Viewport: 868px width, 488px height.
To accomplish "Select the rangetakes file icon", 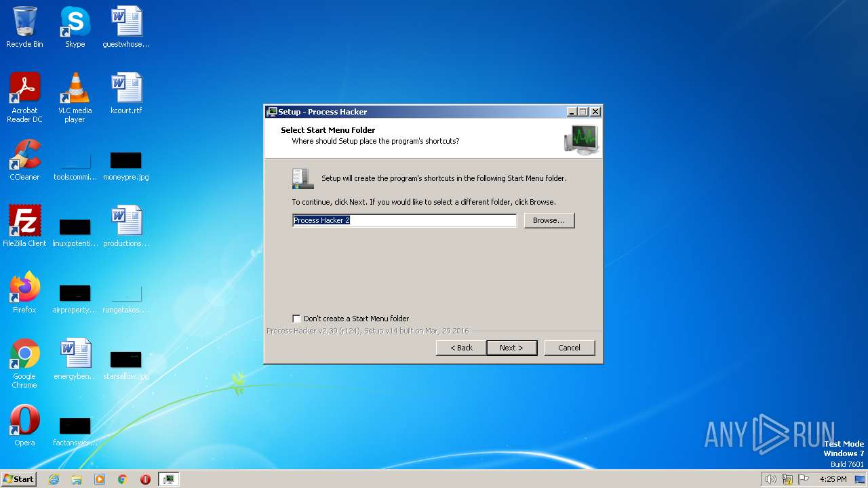I will (x=126, y=298).
